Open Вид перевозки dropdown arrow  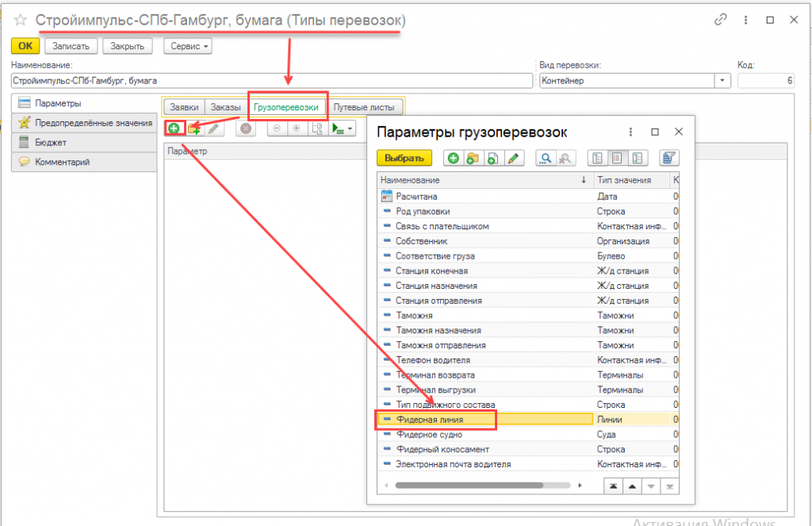pyautogui.click(x=722, y=81)
